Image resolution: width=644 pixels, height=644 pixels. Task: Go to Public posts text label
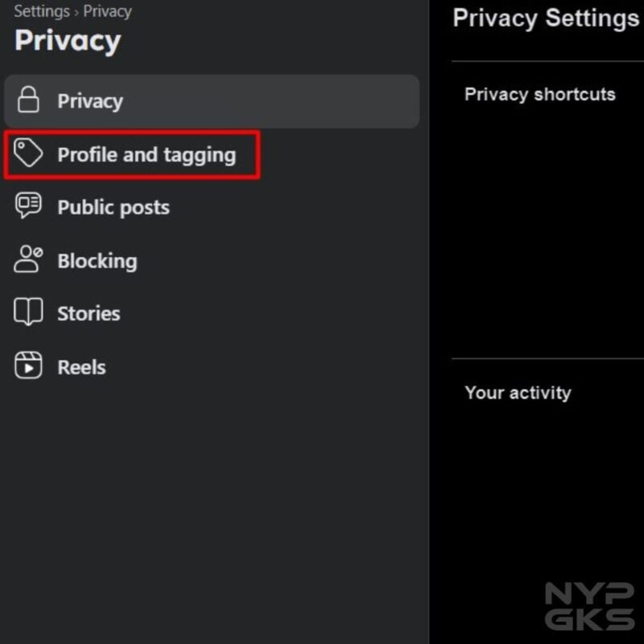[x=114, y=208]
